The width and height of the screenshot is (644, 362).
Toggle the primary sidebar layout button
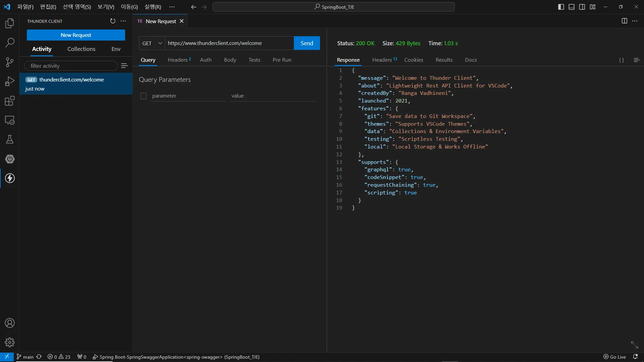point(561,7)
